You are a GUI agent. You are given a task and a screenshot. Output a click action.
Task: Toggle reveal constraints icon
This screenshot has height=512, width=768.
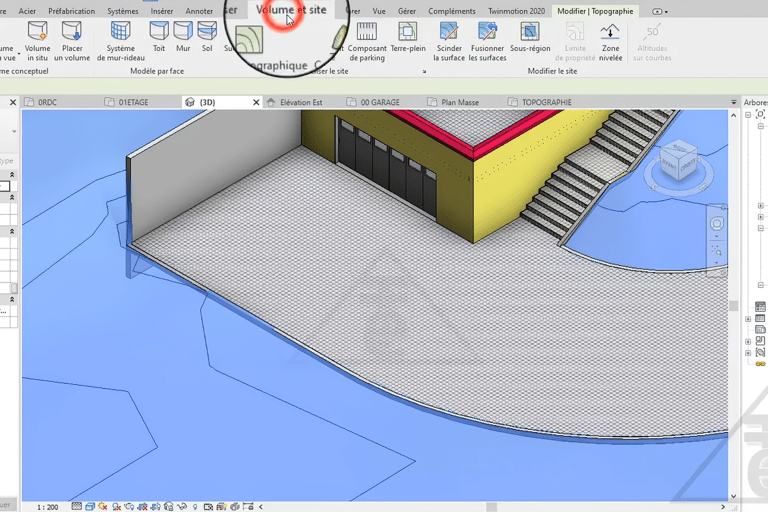click(248, 506)
